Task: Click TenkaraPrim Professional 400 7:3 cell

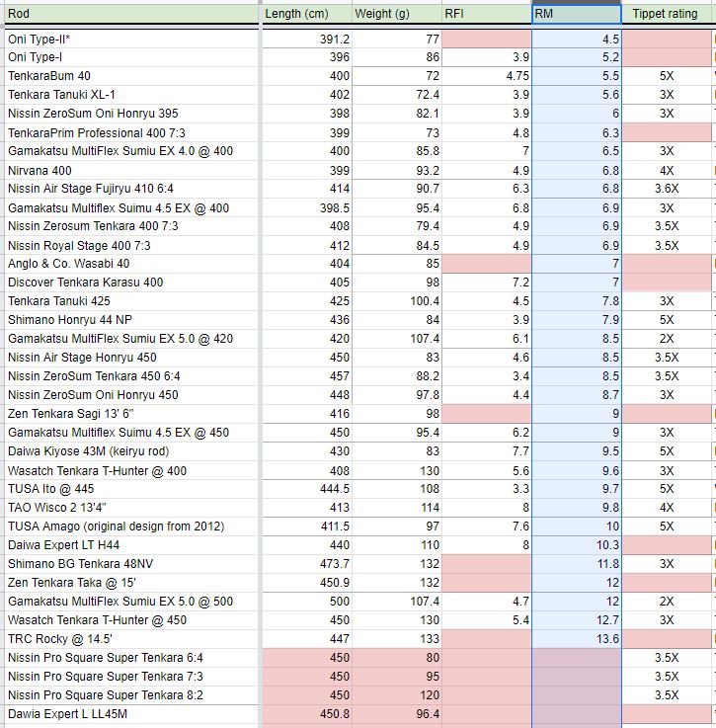Action: (131, 132)
